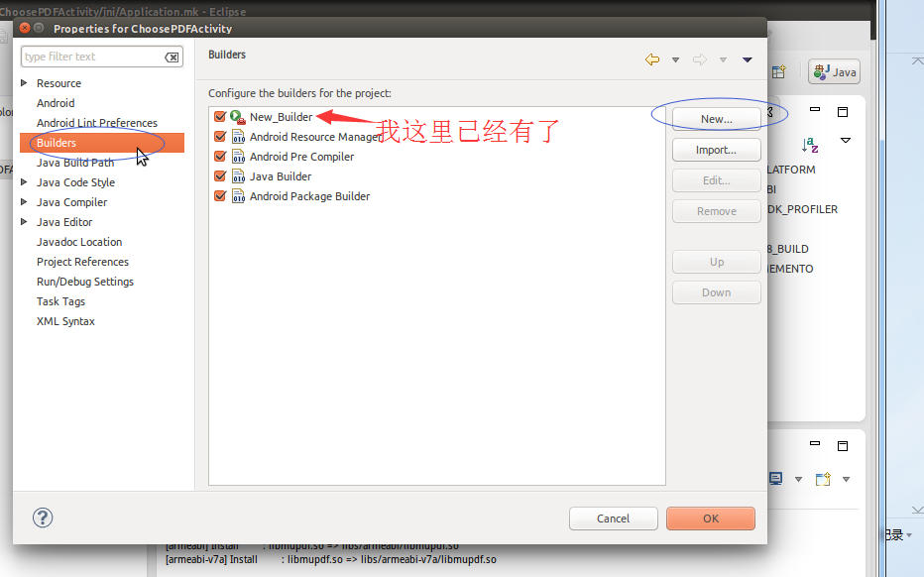Expand the Java Compiler node
This screenshot has height=577, width=924.
tap(24, 202)
